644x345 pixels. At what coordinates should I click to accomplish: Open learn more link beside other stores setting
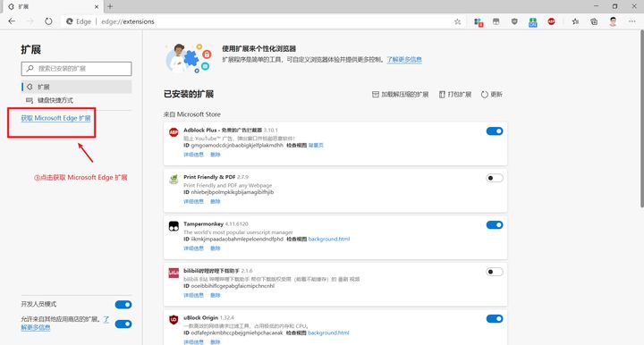click(36, 327)
